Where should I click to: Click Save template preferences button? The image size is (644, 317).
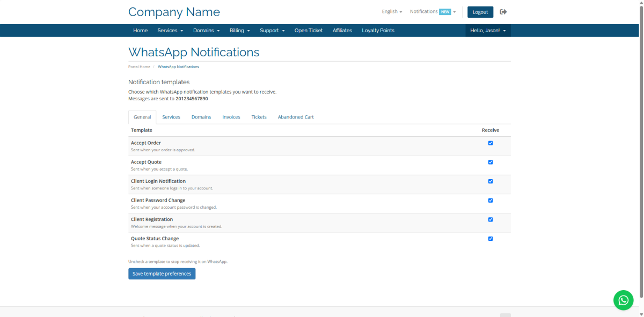point(162,274)
